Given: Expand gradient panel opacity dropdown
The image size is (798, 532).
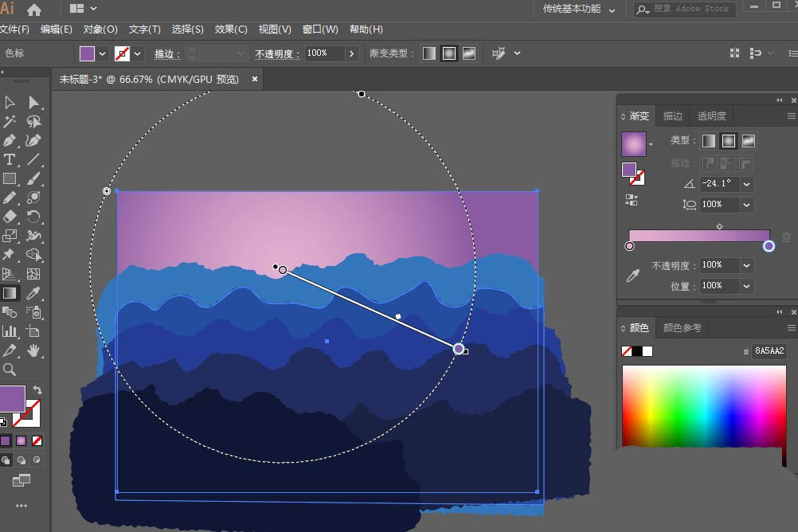Looking at the screenshot, I should [x=746, y=265].
